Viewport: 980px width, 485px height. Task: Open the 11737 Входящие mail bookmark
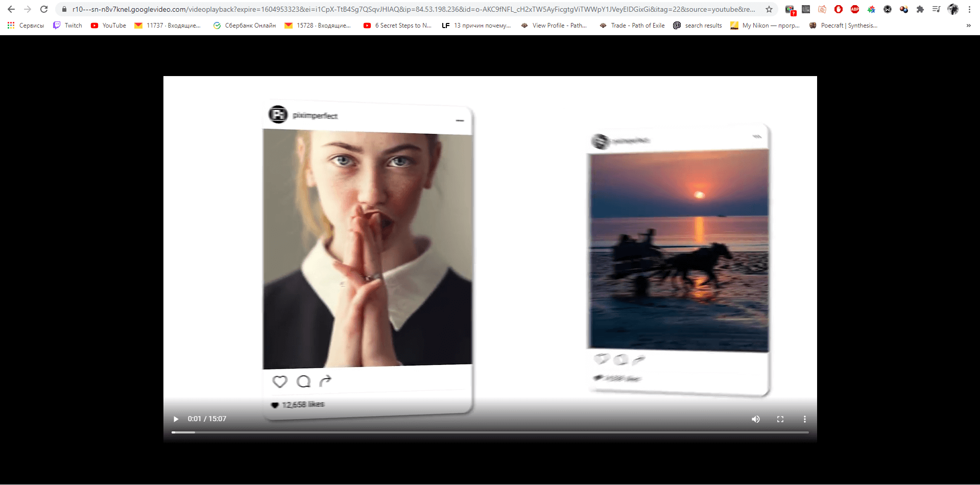pyautogui.click(x=168, y=26)
